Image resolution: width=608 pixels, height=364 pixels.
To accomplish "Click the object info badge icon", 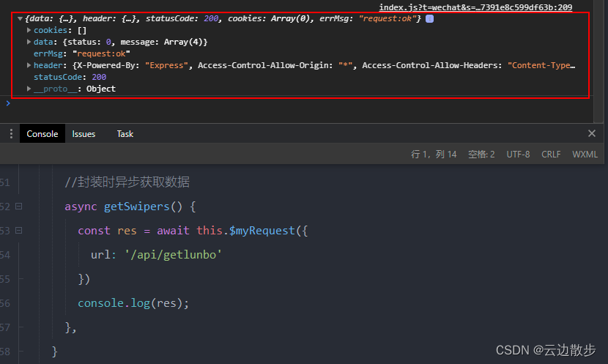I will [430, 18].
